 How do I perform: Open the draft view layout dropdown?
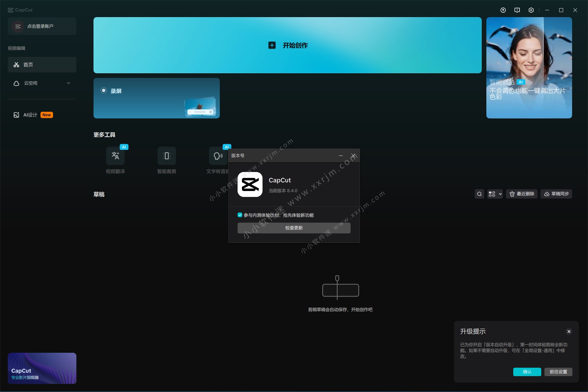(x=495, y=194)
